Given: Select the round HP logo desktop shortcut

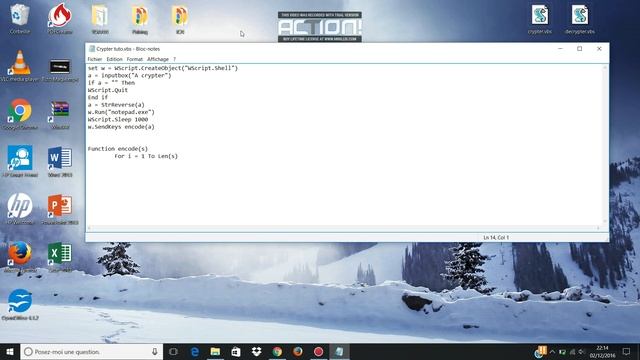Looking at the screenshot, I should coord(20,209).
